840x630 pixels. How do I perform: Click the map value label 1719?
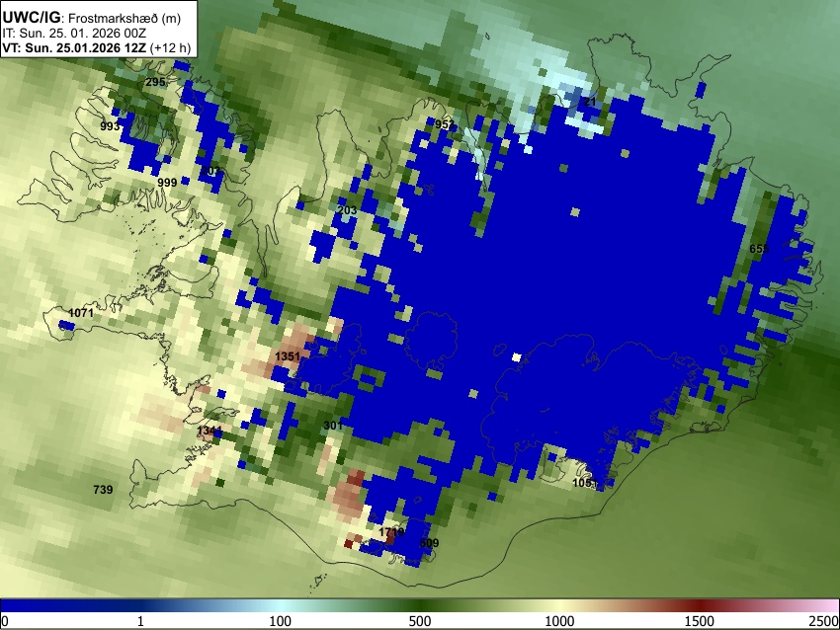[391, 532]
